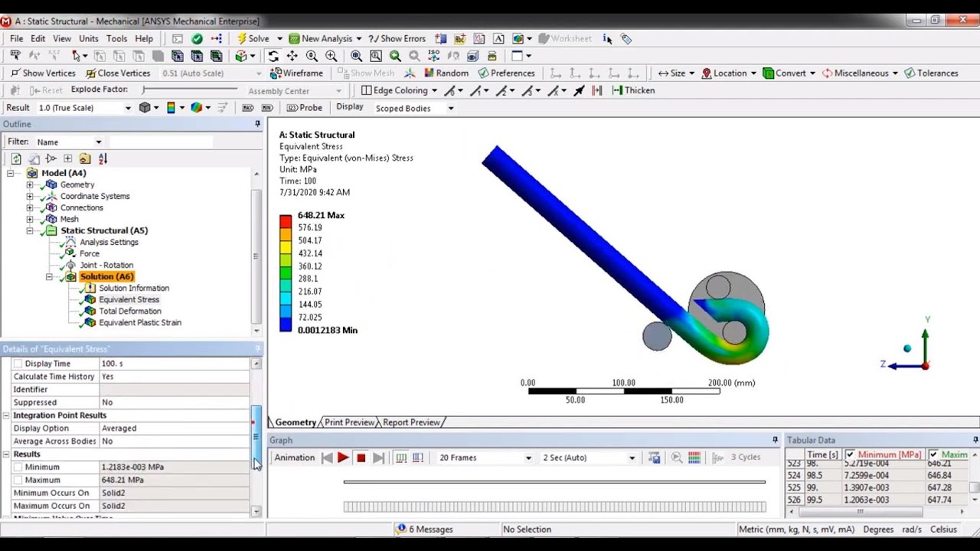Select Equivalent Plastic Strain in tree
Viewport: 980px width, 551px height.
[140, 322]
